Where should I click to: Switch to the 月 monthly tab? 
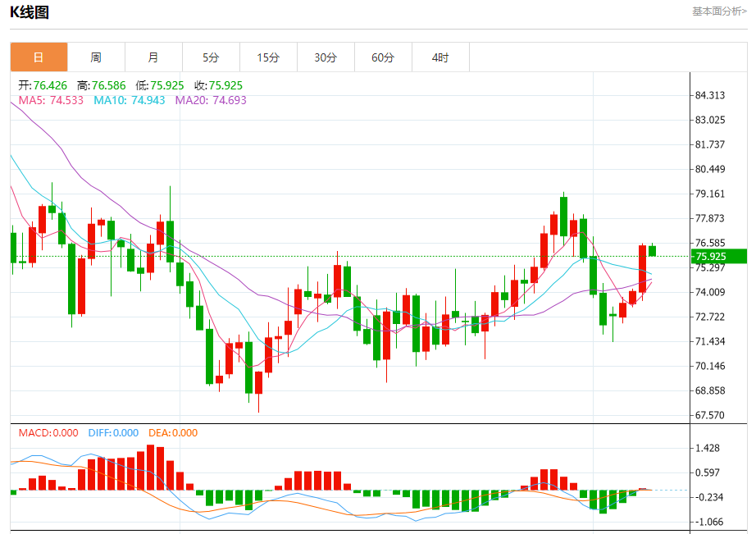click(153, 57)
